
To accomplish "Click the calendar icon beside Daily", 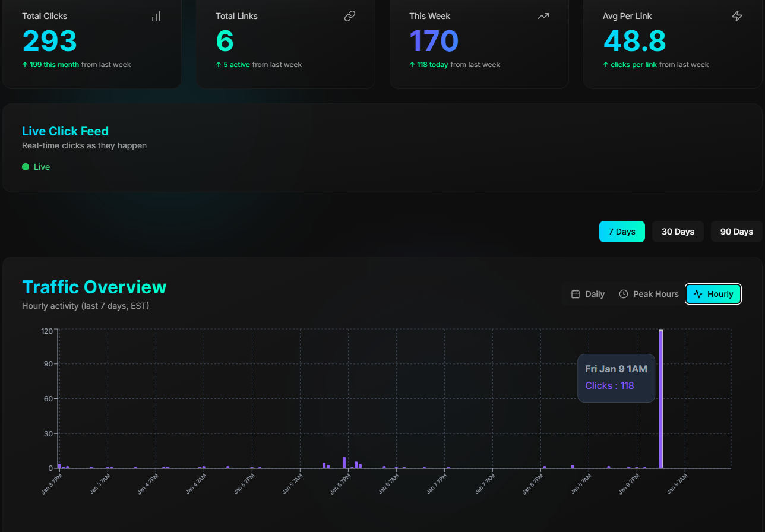I will click(x=574, y=293).
